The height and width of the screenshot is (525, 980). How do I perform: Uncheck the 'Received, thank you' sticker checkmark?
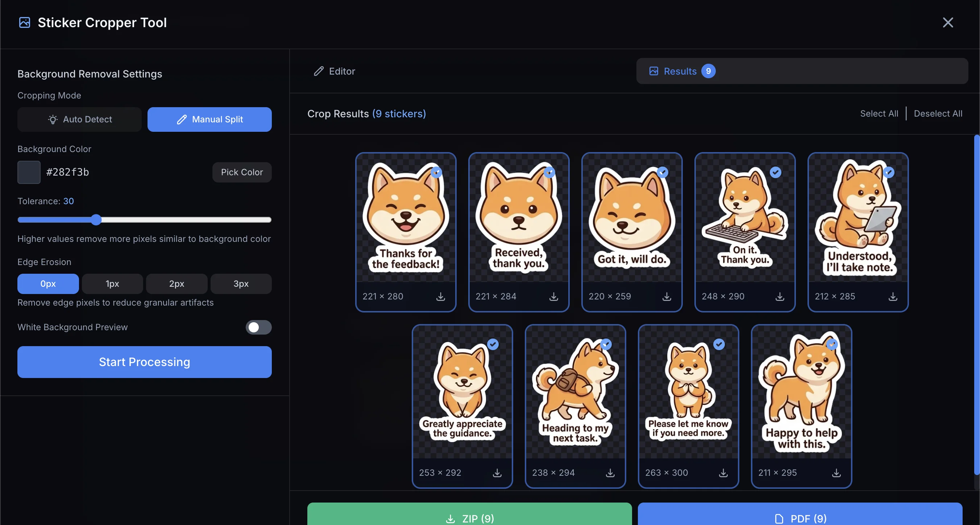pos(549,172)
